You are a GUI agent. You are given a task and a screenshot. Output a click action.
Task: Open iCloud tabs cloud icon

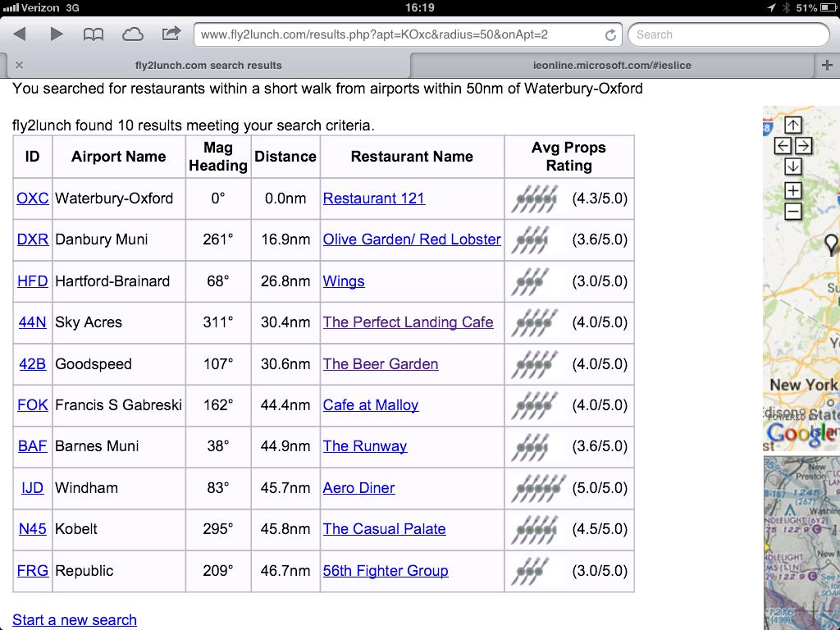[132, 34]
